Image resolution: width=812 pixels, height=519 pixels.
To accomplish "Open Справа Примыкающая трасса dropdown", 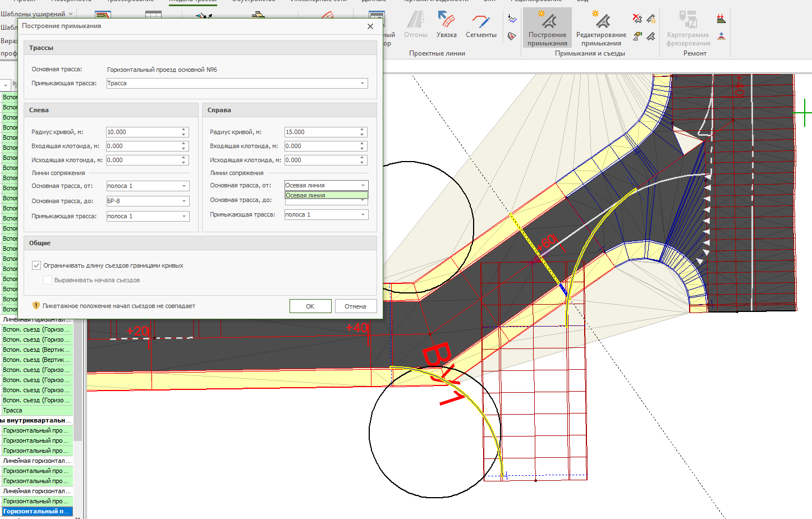I will click(326, 214).
